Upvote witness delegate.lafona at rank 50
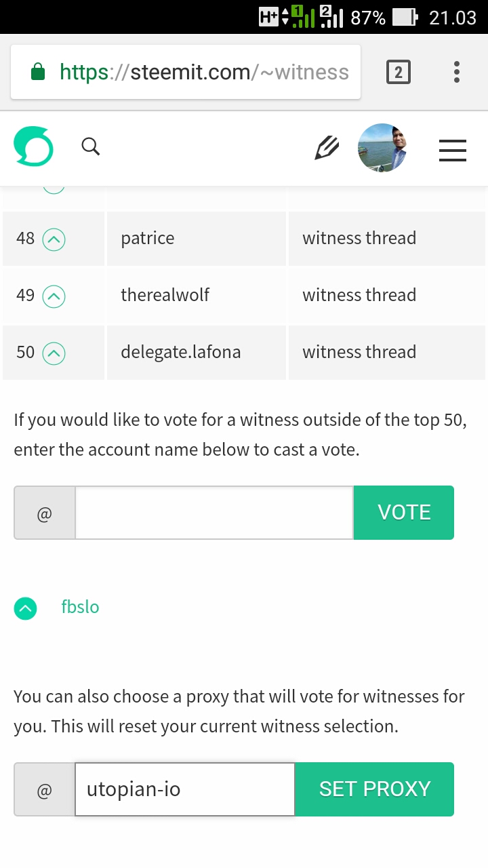 (x=54, y=353)
